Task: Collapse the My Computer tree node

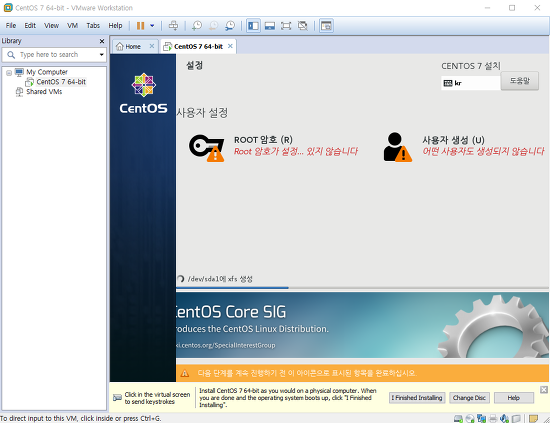Action: (x=9, y=73)
